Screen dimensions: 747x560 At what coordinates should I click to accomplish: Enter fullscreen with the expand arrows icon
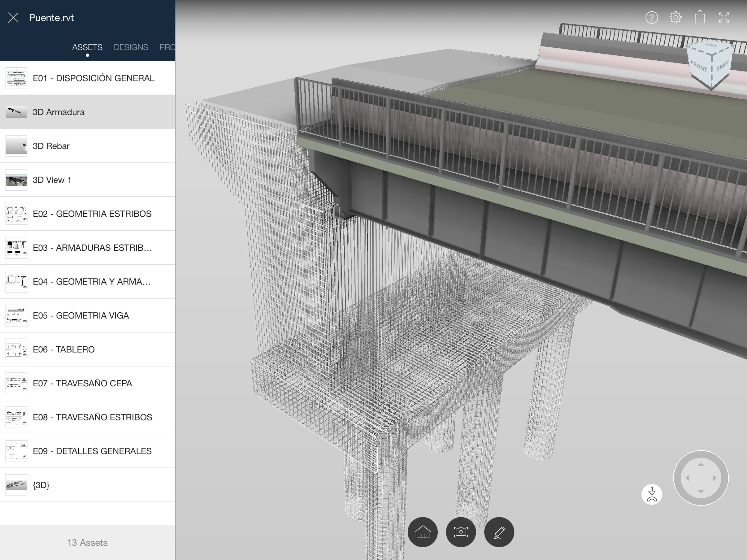[724, 18]
